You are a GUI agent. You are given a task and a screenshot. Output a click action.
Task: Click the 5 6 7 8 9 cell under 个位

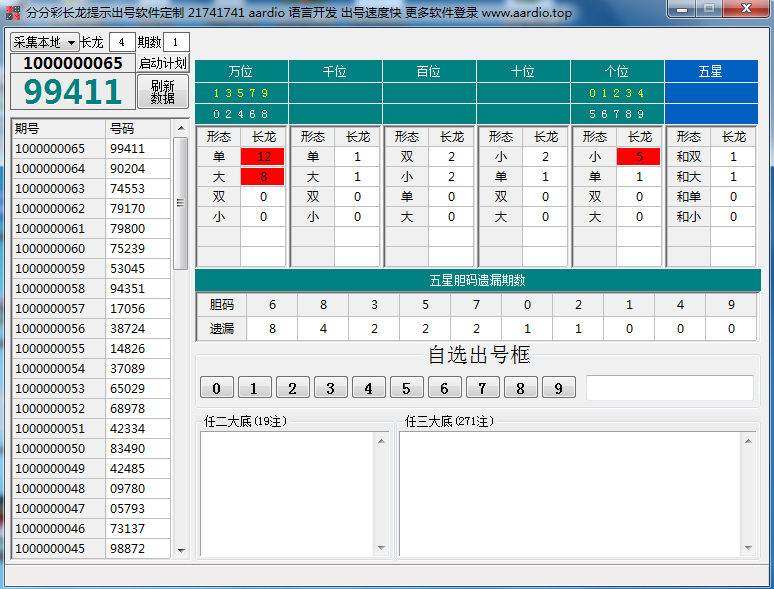[617, 114]
